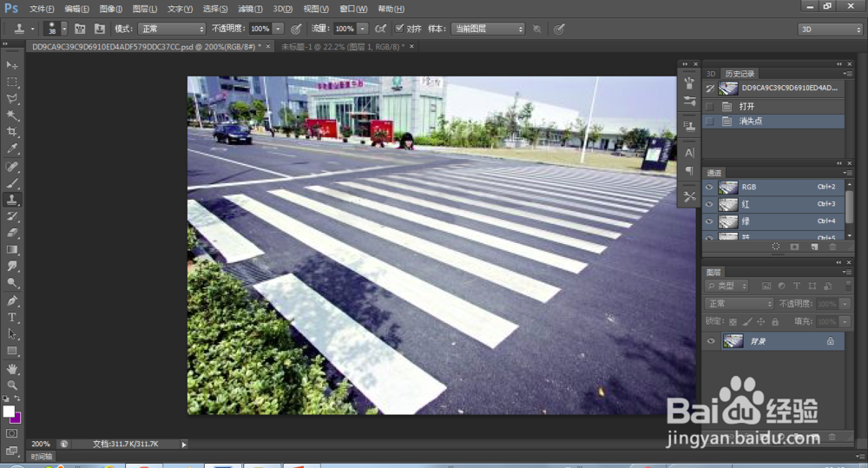
Task: Toggle visibility of the 背景 layer
Action: (x=711, y=341)
